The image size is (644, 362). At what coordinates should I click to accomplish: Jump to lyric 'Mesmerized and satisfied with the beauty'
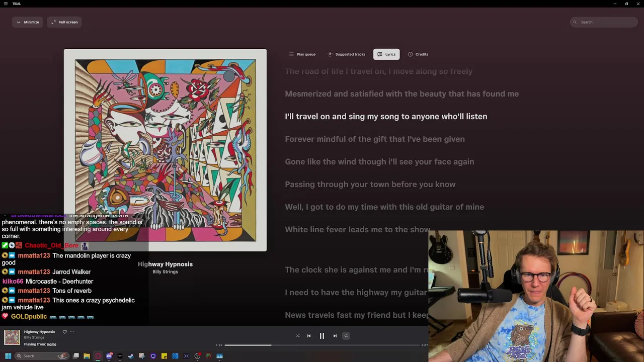pyautogui.click(x=401, y=94)
